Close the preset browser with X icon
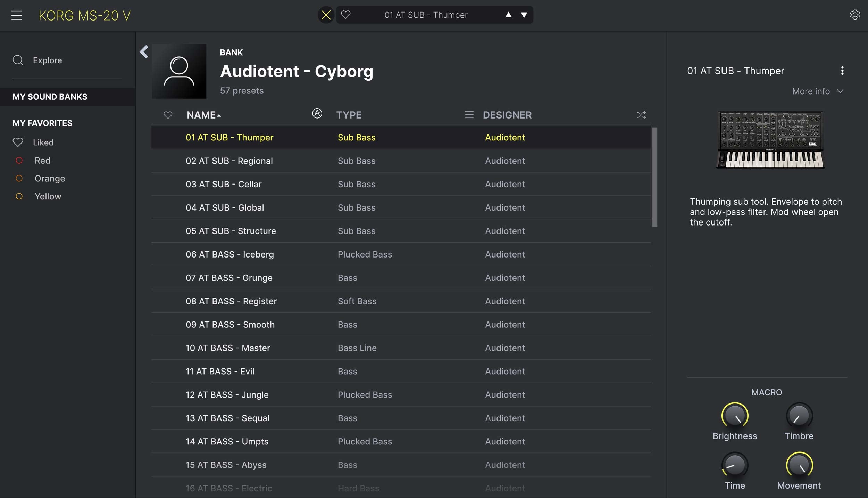 pyautogui.click(x=326, y=15)
